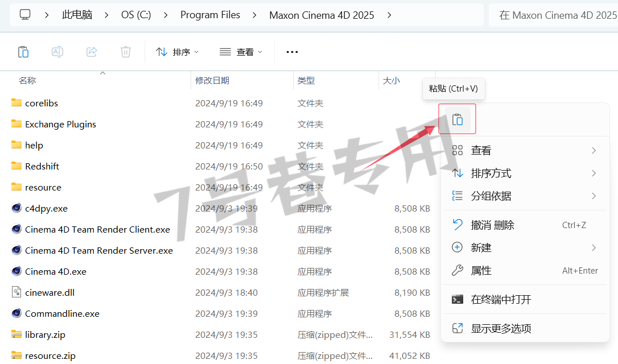Click the type cell 应用程序扩展
618x364 pixels.
323,292
